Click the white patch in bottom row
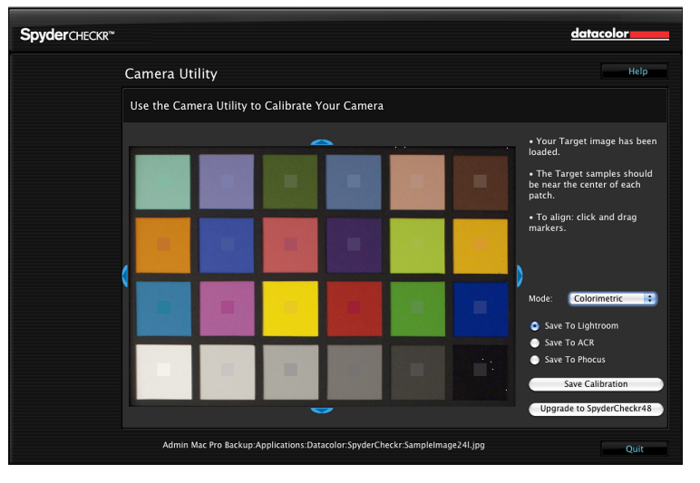Viewport: 700px width, 483px height. (164, 372)
